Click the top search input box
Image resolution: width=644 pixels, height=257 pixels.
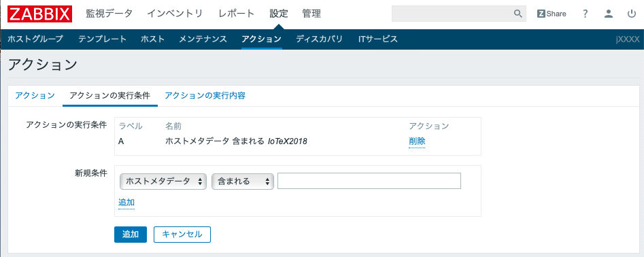pos(459,14)
